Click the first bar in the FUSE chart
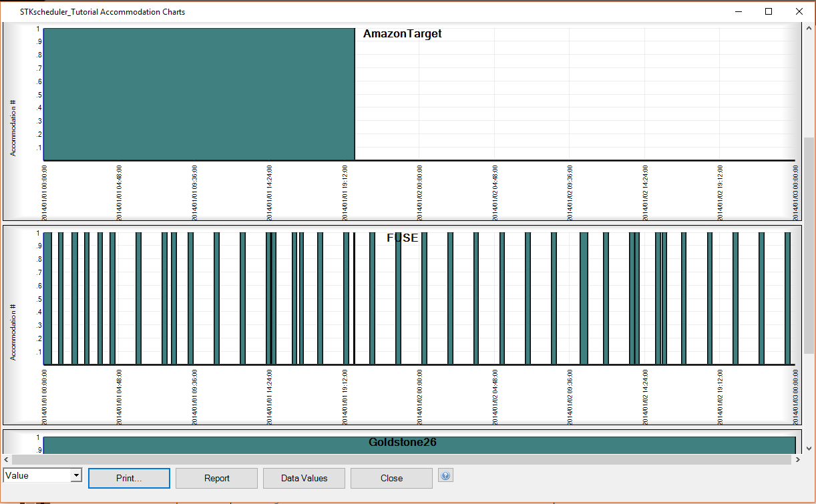Viewport: 816px width, 504px height. coord(47,298)
